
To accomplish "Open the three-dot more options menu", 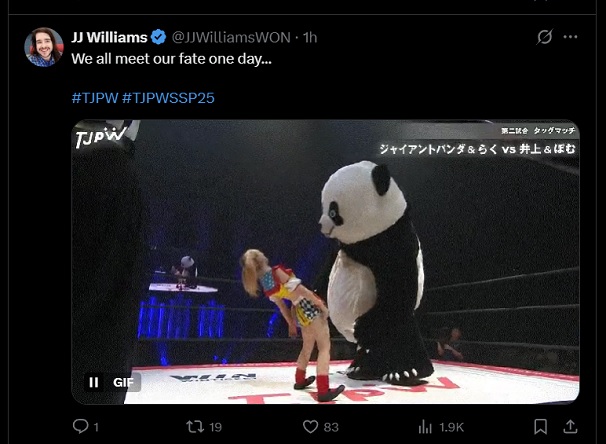I will coord(570,37).
